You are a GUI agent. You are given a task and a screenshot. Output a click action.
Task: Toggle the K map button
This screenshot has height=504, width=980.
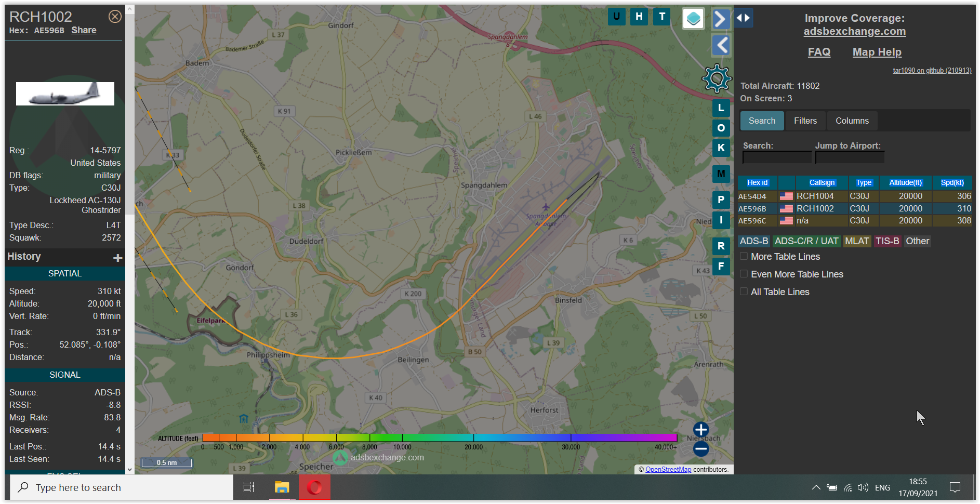[721, 148]
